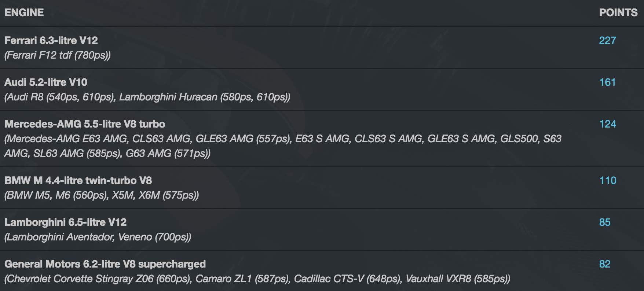This screenshot has height=291, width=644.
Task: Select the BMW M 4.4-litre twin-turbo V8 title
Action: [x=78, y=180]
